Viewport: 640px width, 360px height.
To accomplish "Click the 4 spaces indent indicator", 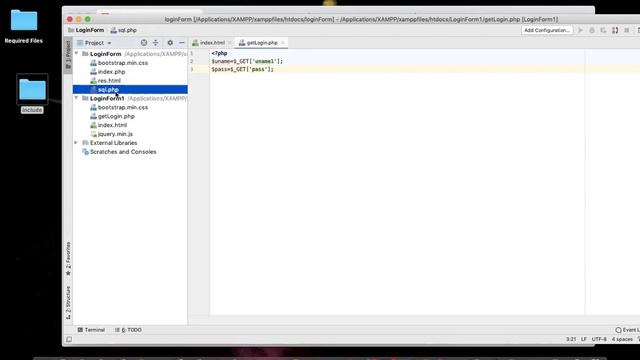I will [622, 339].
